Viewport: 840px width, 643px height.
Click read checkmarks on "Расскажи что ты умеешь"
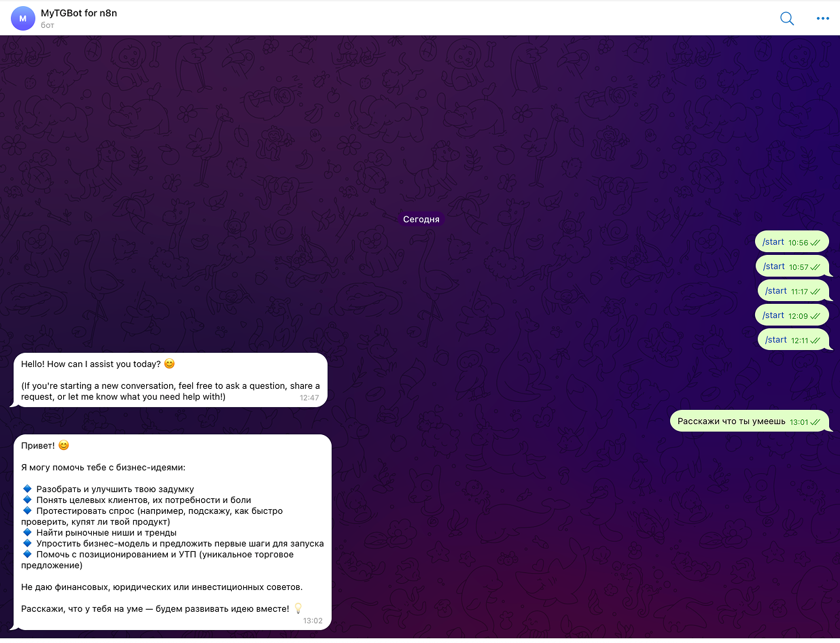(816, 422)
